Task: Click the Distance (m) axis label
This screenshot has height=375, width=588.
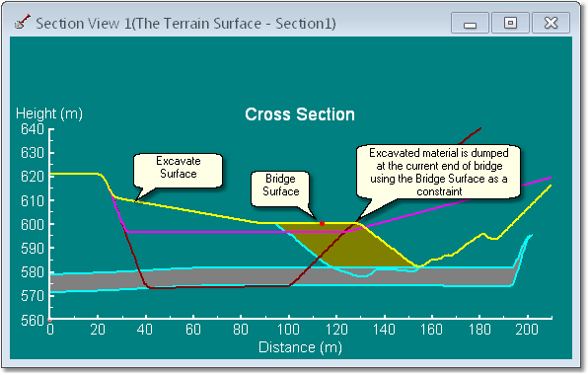Action: (x=300, y=347)
